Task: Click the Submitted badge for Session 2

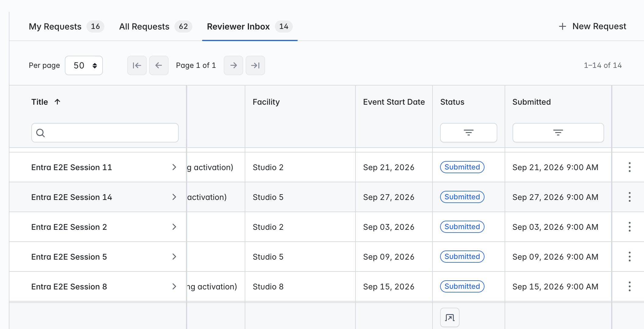Action: (x=462, y=227)
